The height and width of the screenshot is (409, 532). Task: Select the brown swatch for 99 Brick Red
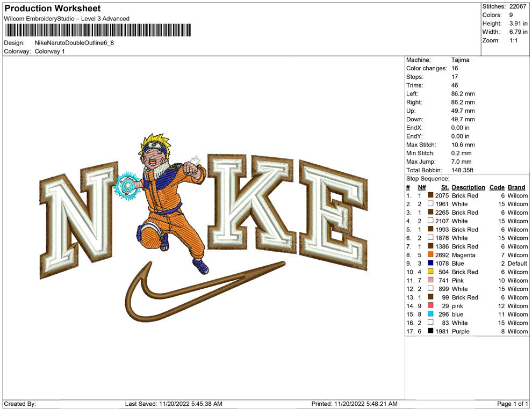430,297
